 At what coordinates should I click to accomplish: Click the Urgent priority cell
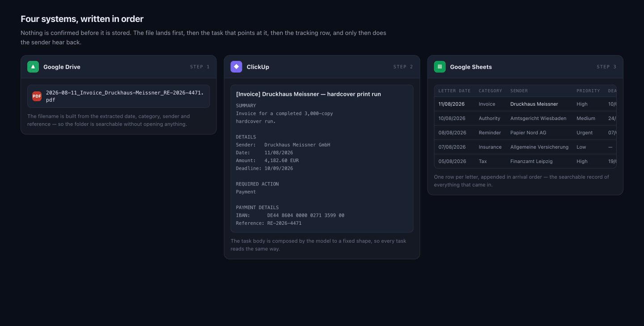click(x=585, y=133)
